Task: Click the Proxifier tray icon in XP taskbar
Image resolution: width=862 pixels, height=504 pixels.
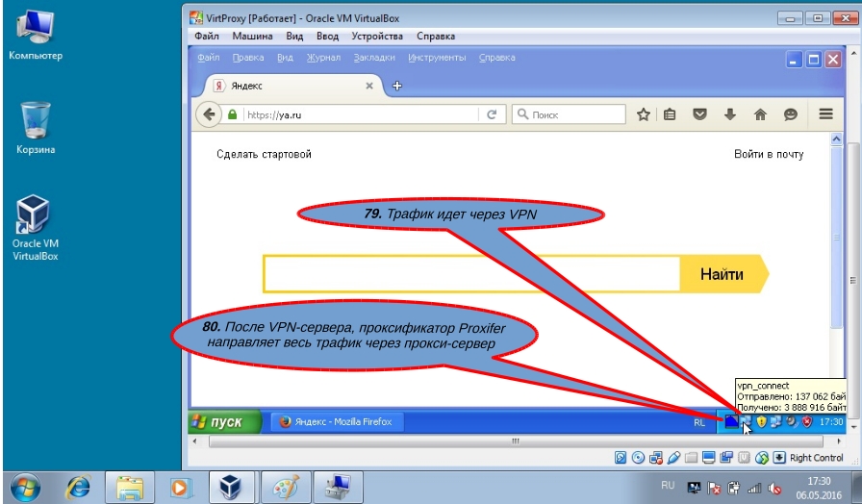Action: point(731,421)
